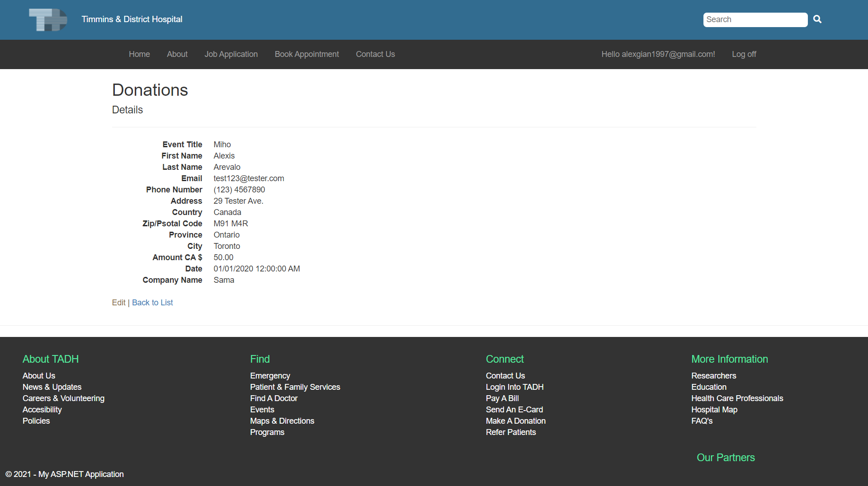This screenshot has height=486, width=868.
Task: Open the Hospital Map footer link
Action: click(x=714, y=410)
